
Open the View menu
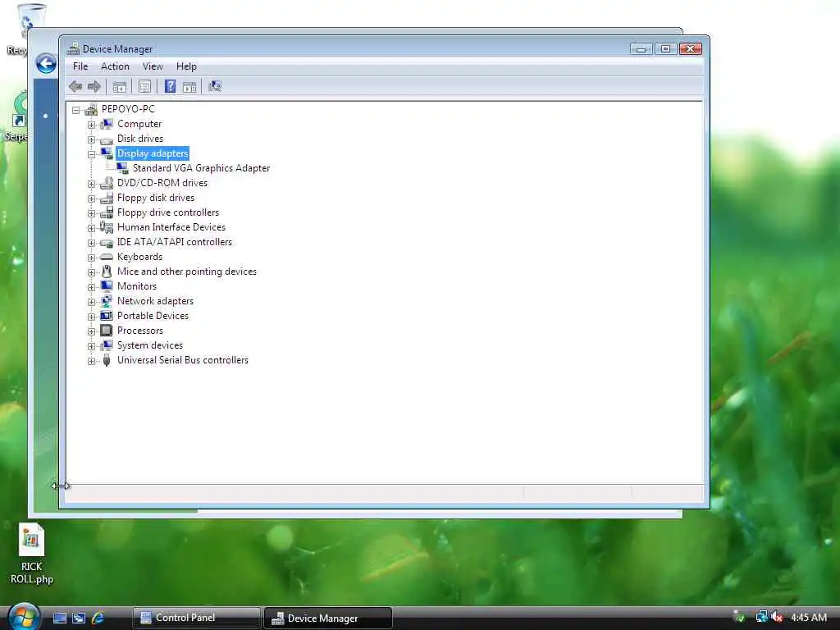(153, 66)
